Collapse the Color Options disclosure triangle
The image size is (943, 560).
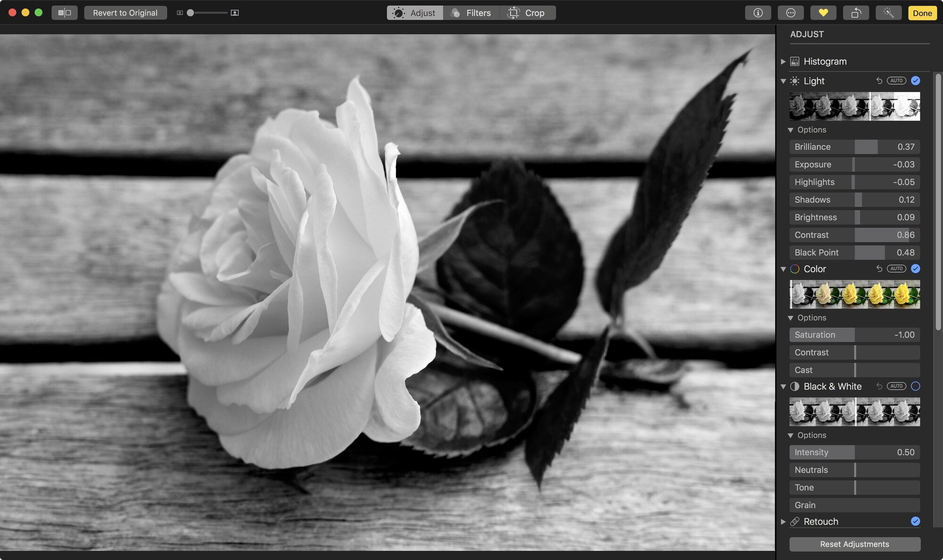tap(790, 318)
